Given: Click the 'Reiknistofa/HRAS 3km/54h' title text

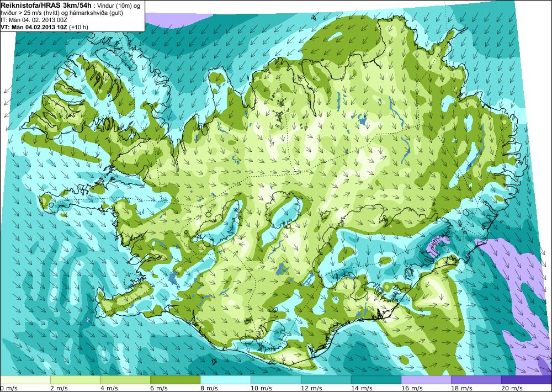Looking at the screenshot, I should pyautogui.click(x=46, y=4).
